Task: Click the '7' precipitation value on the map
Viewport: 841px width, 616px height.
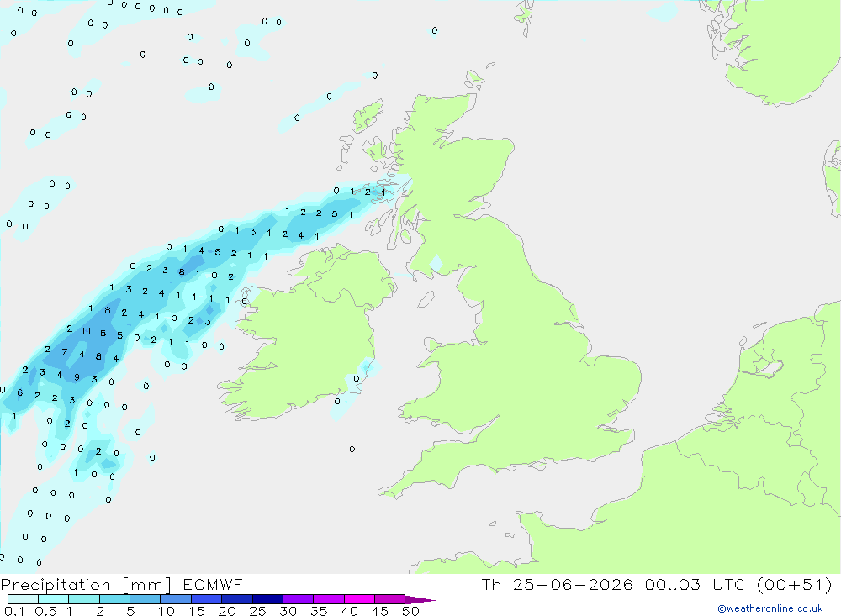Action: click(65, 351)
